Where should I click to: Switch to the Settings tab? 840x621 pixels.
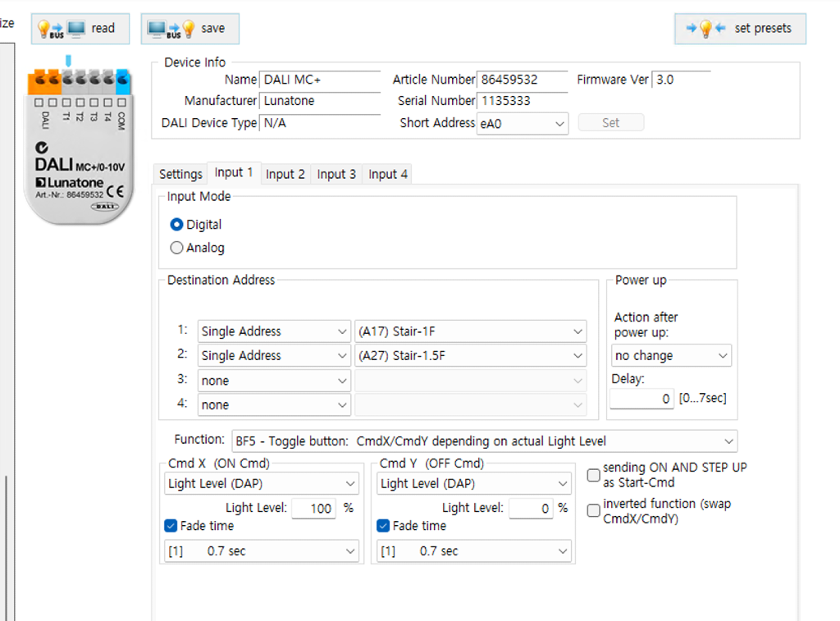click(x=180, y=174)
